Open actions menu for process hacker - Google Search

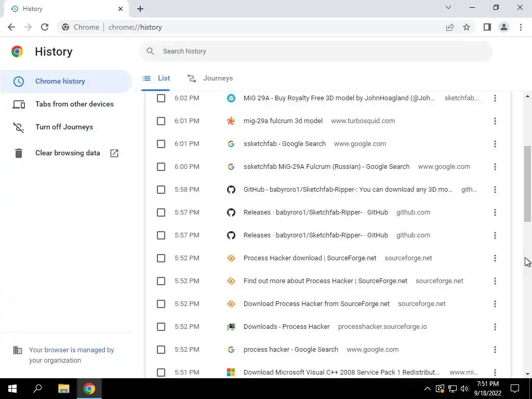495,350
